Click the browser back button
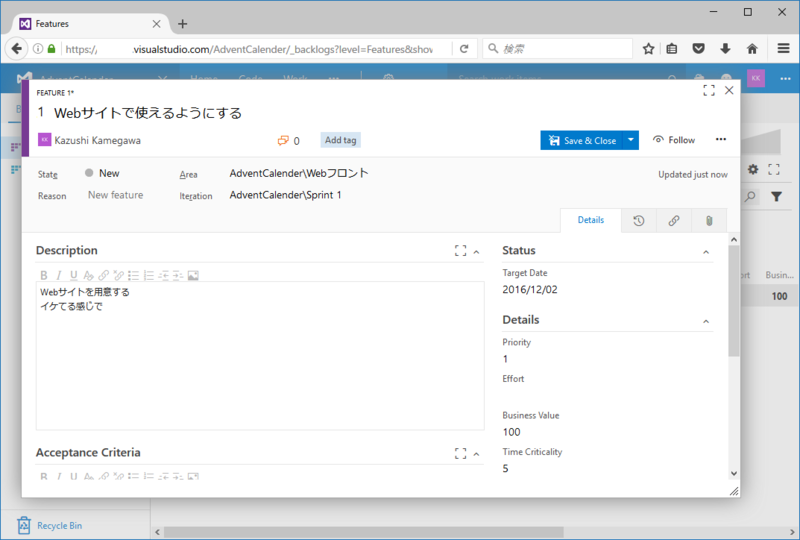This screenshot has height=540, width=800. (x=17, y=48)
